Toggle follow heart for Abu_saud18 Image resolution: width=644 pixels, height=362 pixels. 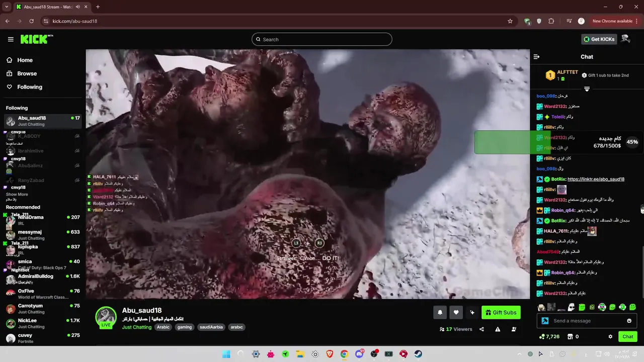click(x=456, y=312)
